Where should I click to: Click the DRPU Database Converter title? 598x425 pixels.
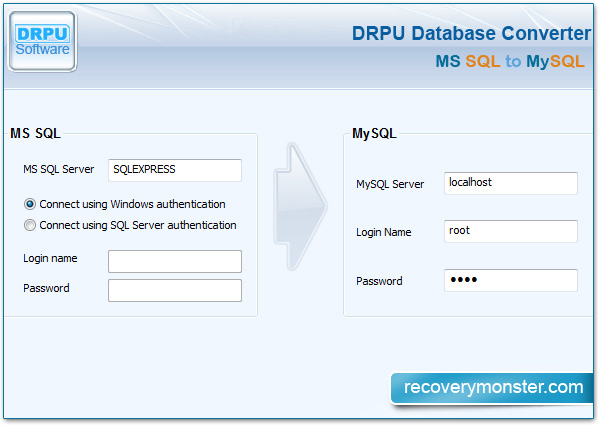(471, 33)
